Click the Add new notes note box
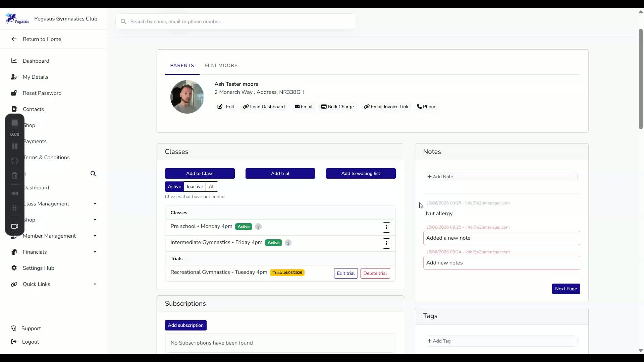The width and height of the screenshot is (644, 362). (501, 263)
